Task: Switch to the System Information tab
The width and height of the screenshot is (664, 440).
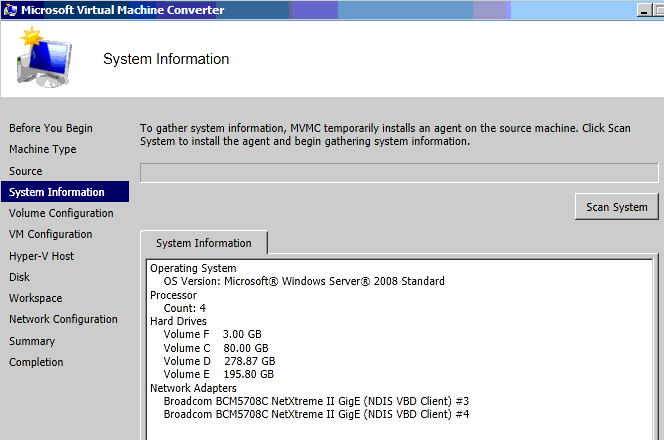Action: click(x=203, y=243)
